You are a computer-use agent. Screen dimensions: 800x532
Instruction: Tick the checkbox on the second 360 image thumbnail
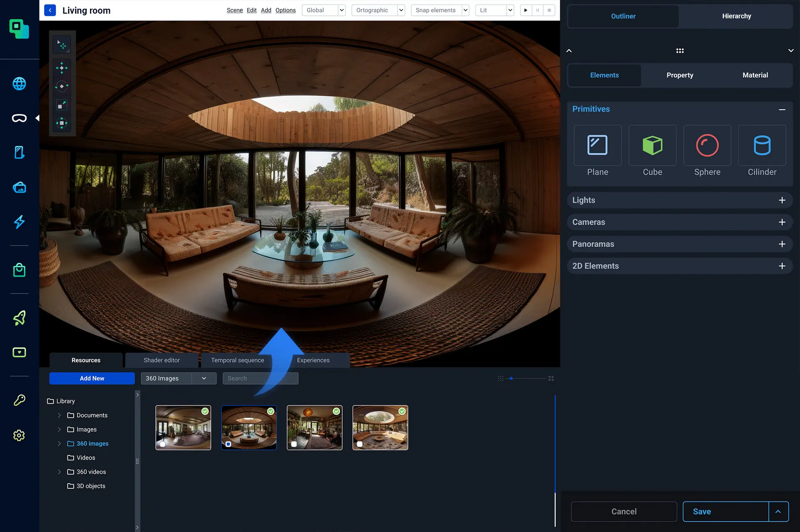[x=228, y=444]
